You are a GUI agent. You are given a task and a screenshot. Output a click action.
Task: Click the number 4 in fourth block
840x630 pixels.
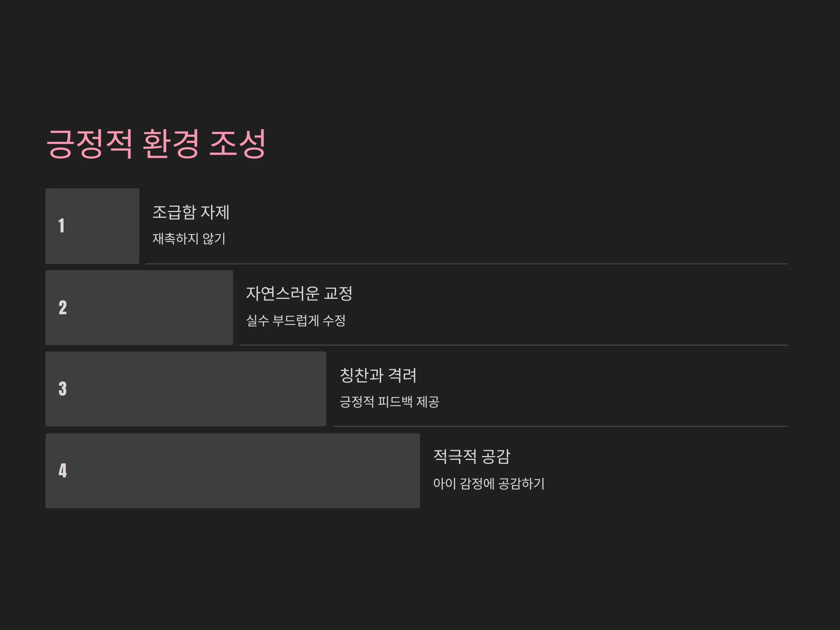(63, 470)
